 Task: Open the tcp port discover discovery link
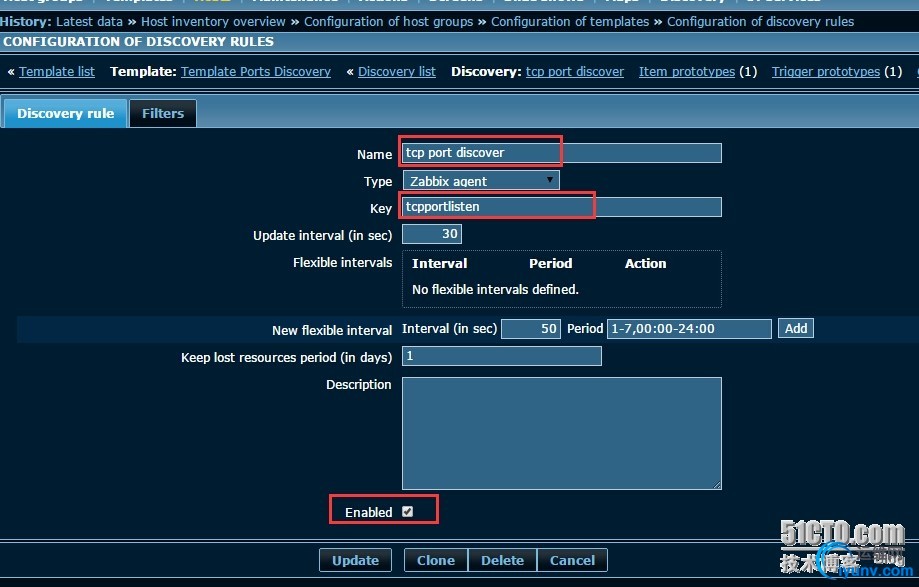click(x=575, y=71)
